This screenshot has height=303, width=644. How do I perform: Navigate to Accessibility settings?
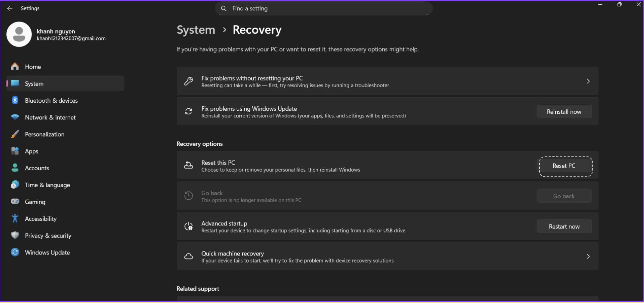[x=41, y=219]
